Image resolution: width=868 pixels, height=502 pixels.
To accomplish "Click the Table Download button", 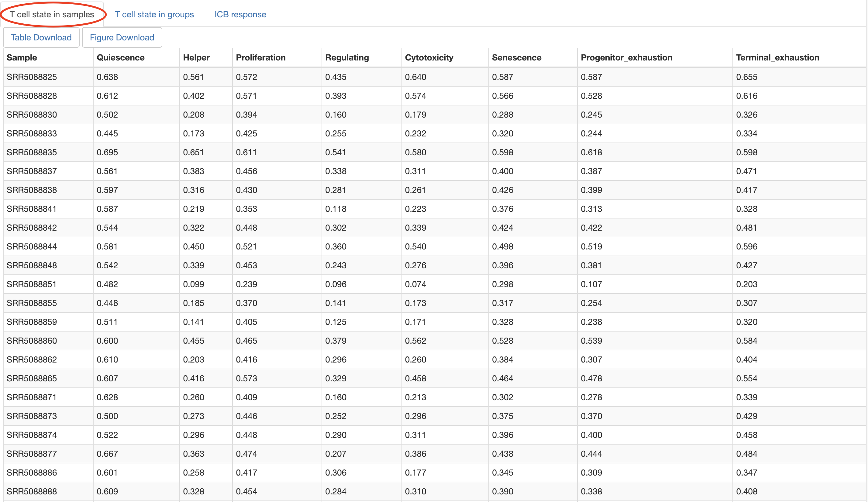I will point(41,38).
